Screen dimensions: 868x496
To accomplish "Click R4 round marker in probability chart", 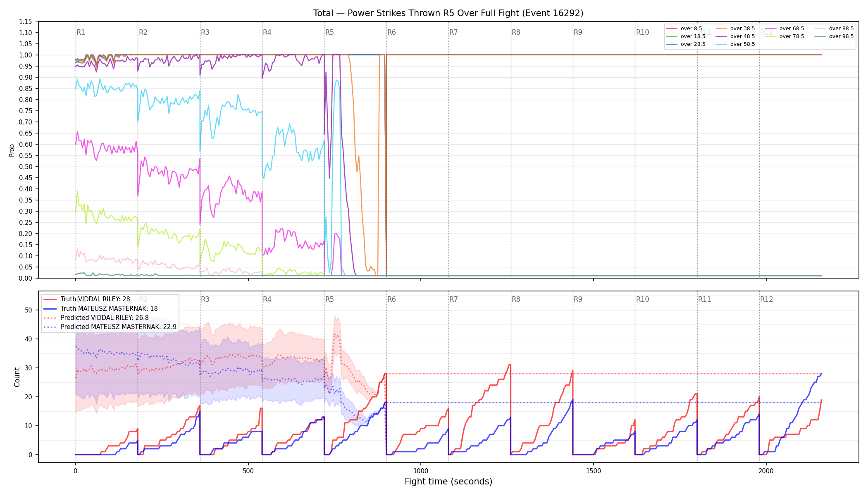I will pos(267,32).
